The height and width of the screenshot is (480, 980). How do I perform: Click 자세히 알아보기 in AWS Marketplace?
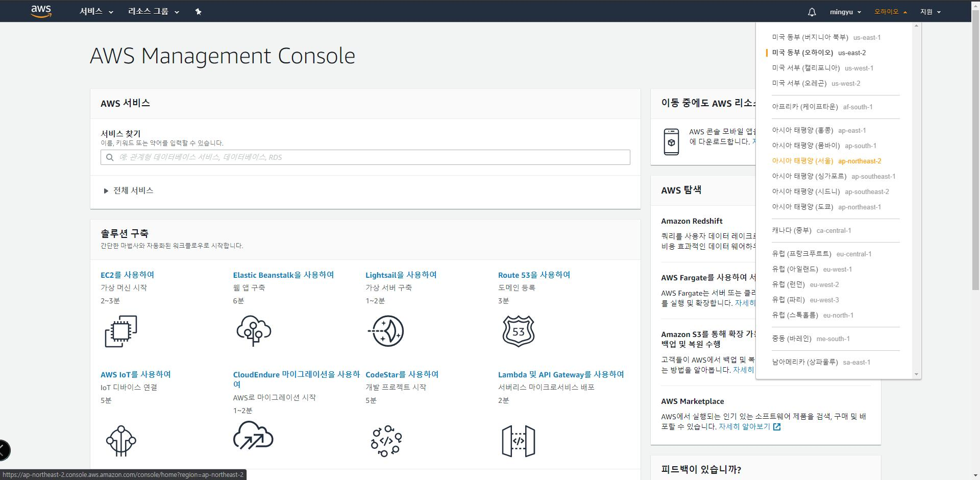coord(744,426)
